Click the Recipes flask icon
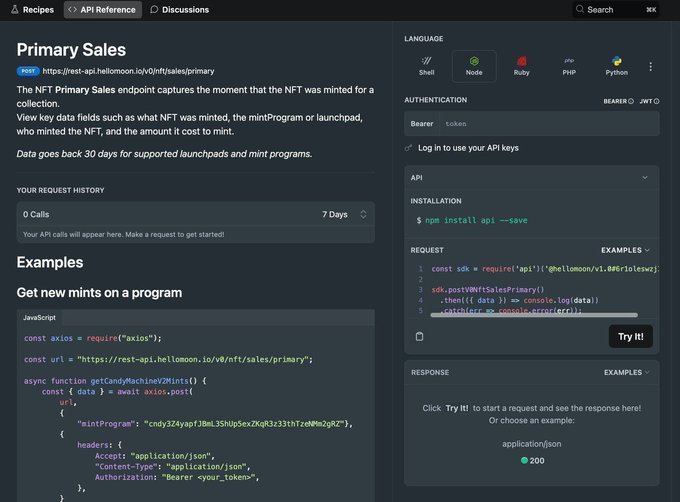This screenshot has height=502, width=680. [15, 10]
